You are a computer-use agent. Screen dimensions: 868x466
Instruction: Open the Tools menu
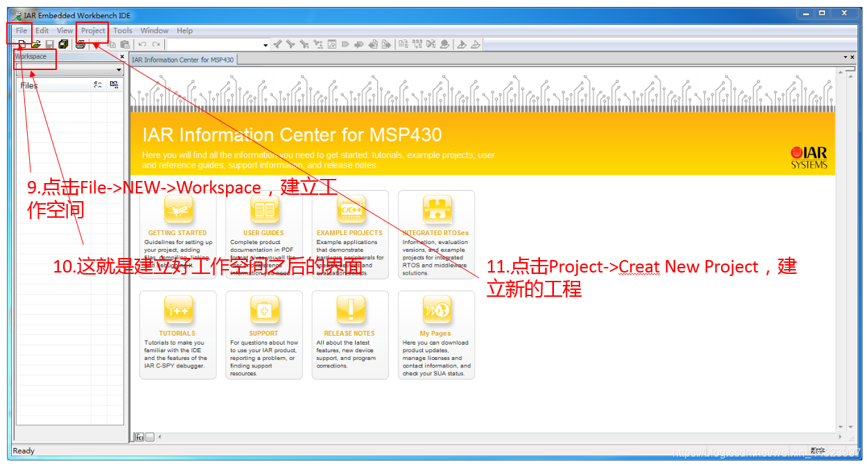[x=123, y=31]
